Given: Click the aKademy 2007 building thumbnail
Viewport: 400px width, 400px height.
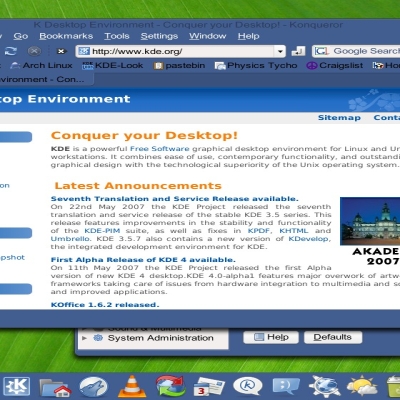Looking at the screenshot, I should (370, 221).
